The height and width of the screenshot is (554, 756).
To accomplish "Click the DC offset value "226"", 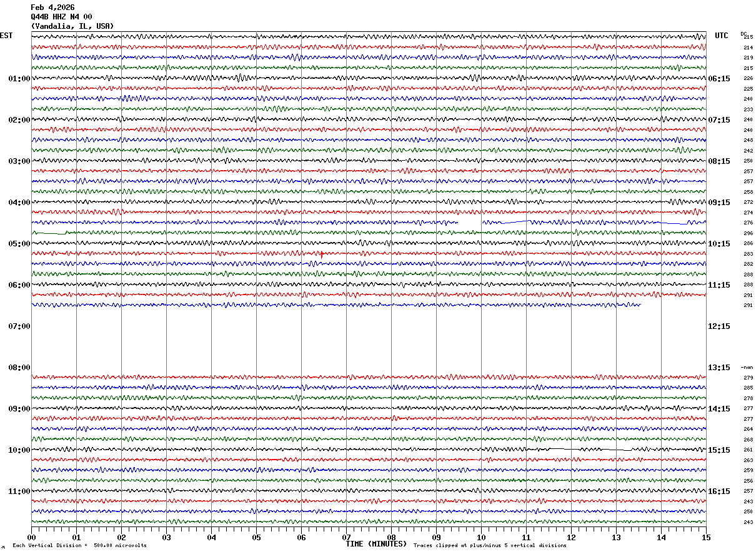I will click(748, 78).
